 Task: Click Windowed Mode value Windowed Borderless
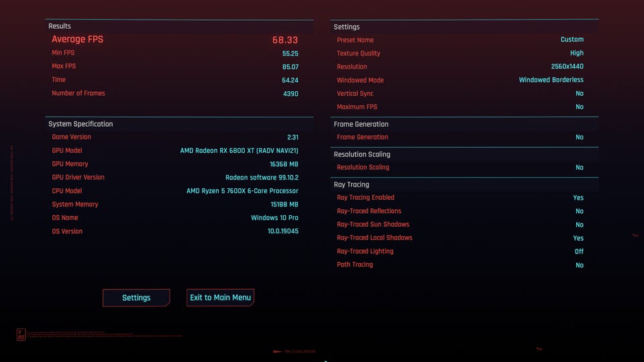pyautogui.click(x=551, y=80)
